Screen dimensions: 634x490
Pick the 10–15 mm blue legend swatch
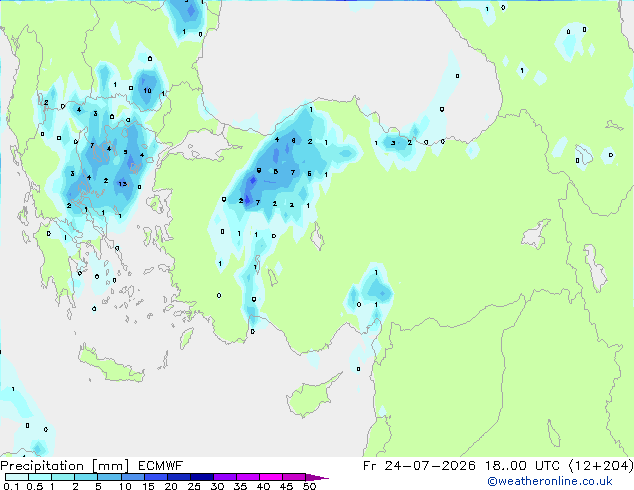[132, 477]
